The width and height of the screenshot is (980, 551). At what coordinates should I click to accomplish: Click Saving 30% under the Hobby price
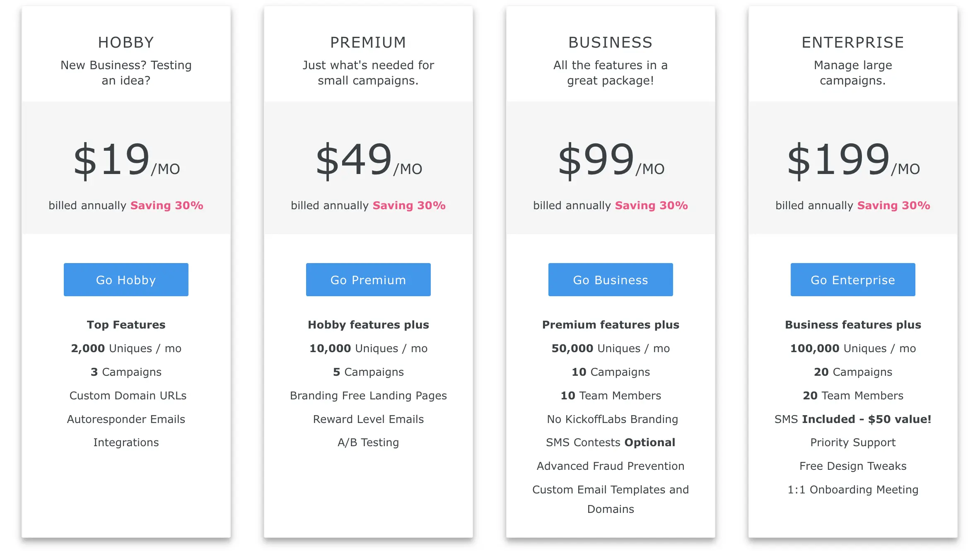[x=167, y=205]
